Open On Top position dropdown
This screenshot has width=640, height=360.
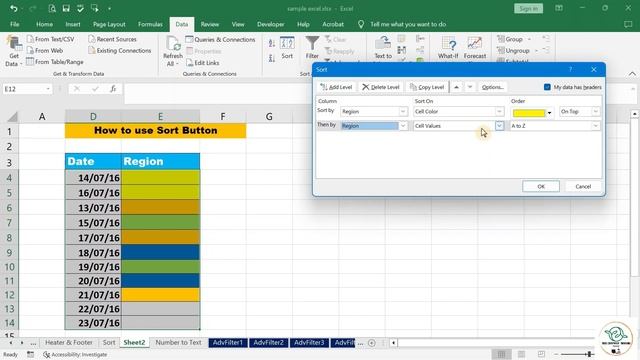pos(596,111)
